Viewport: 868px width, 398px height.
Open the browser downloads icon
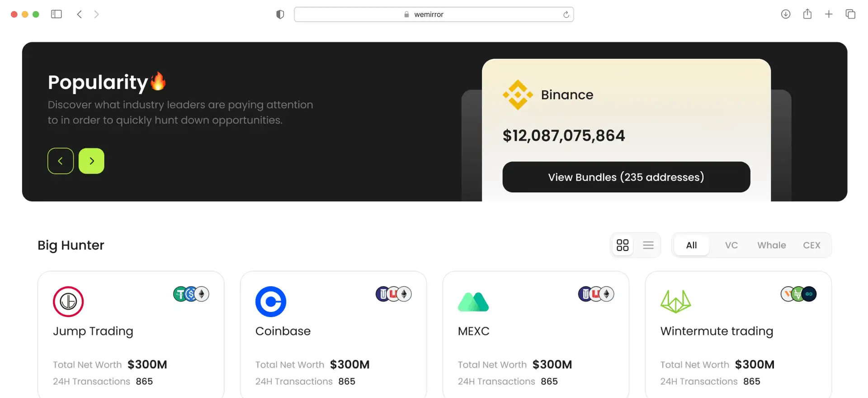(786, 14)
